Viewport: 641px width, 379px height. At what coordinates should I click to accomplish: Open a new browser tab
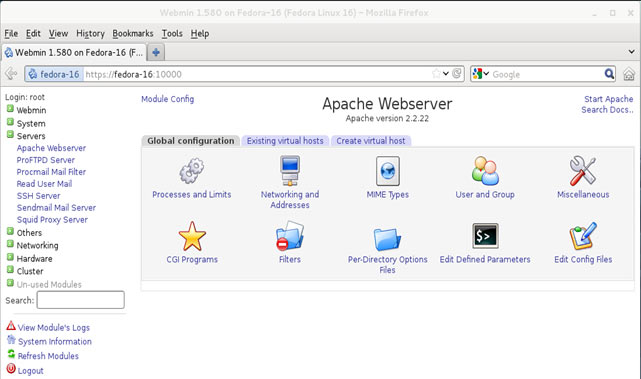(x=156, y=52)
